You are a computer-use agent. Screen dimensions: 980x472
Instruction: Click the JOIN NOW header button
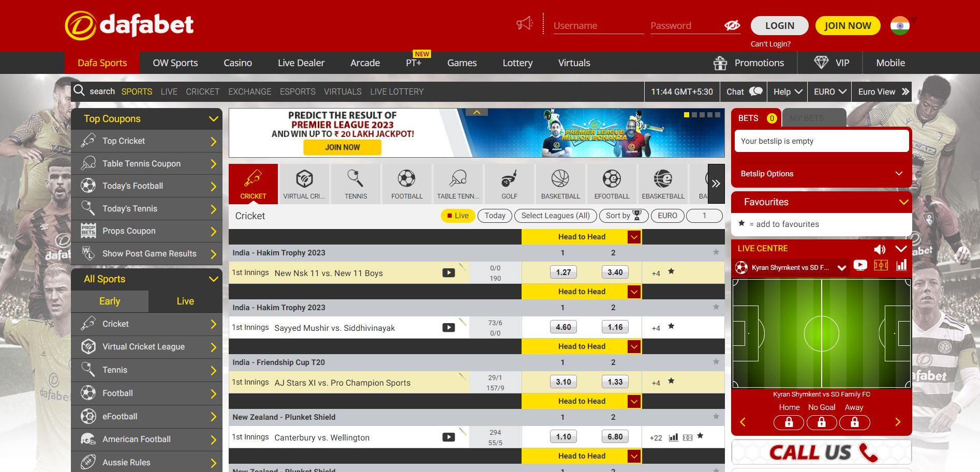pos(848,25)
